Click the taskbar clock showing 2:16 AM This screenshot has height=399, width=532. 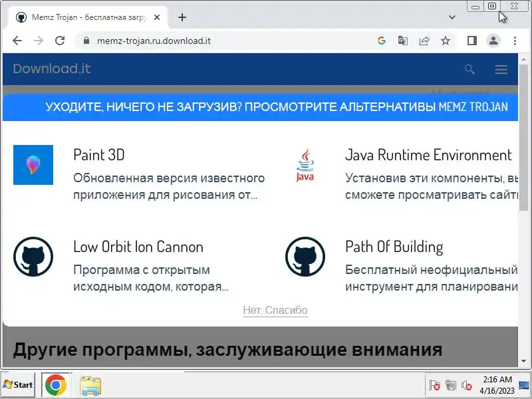[497, 385]
